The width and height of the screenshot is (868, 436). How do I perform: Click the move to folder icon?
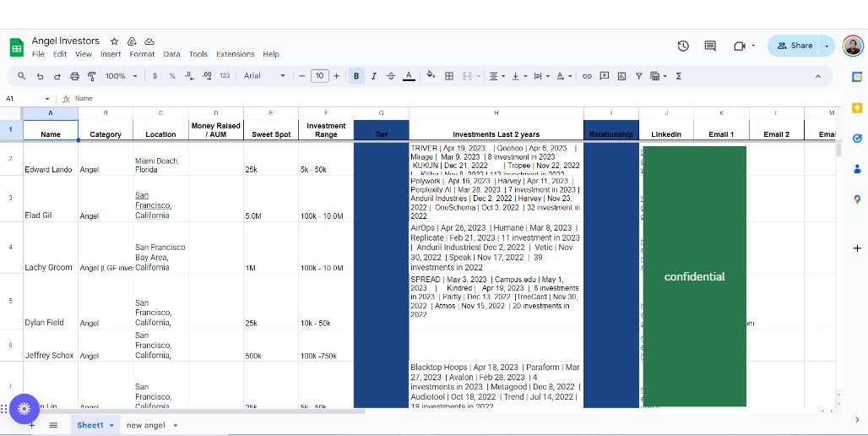tap(132, 41)
